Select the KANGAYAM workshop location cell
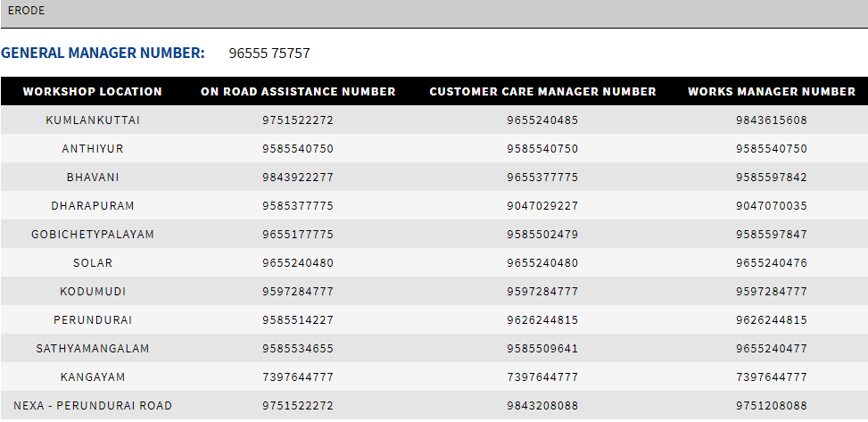 93,377
